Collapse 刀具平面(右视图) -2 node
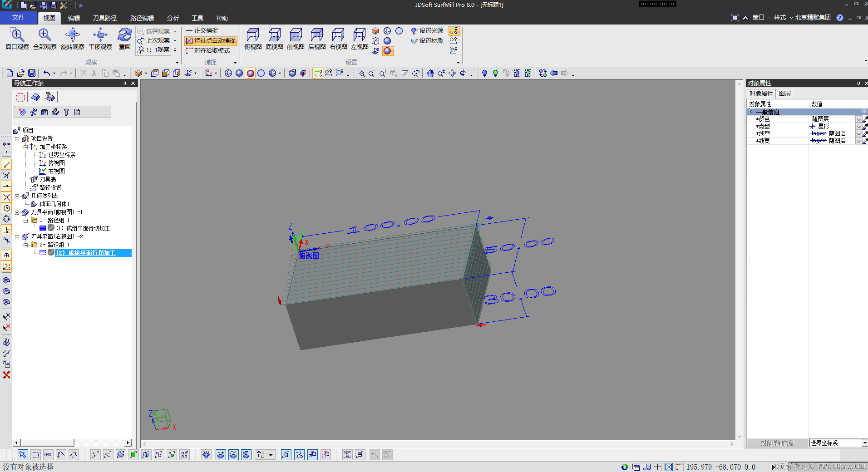 [x=17, y=237]
